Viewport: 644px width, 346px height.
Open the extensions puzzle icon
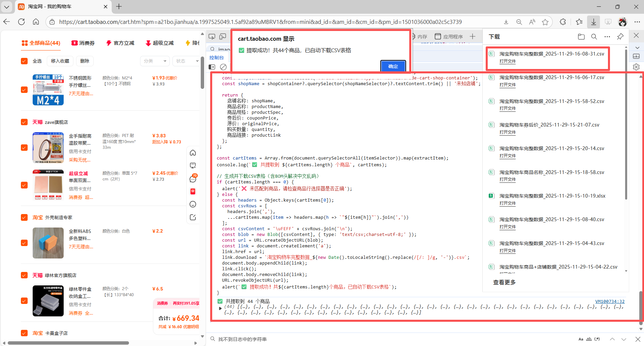563,22
